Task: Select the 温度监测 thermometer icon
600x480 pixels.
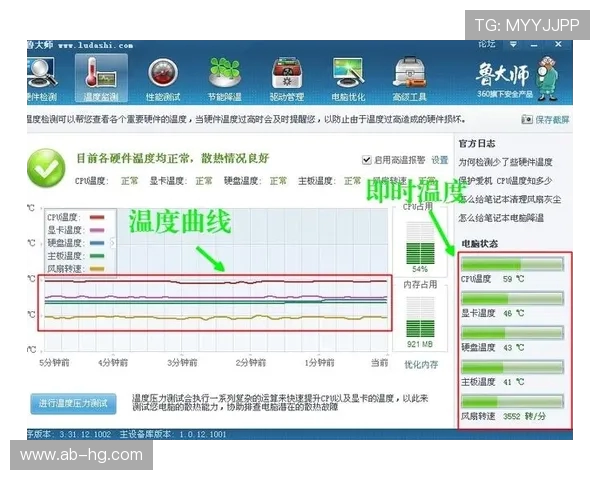Action: click(99, 76)
